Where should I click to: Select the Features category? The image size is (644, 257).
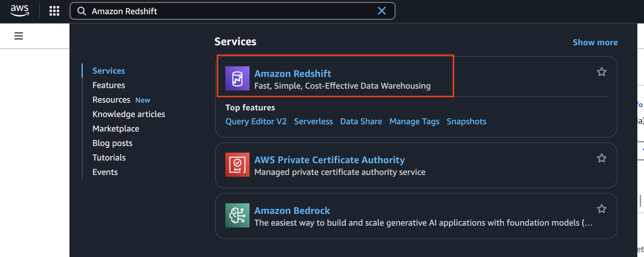[x=108, y=85]
